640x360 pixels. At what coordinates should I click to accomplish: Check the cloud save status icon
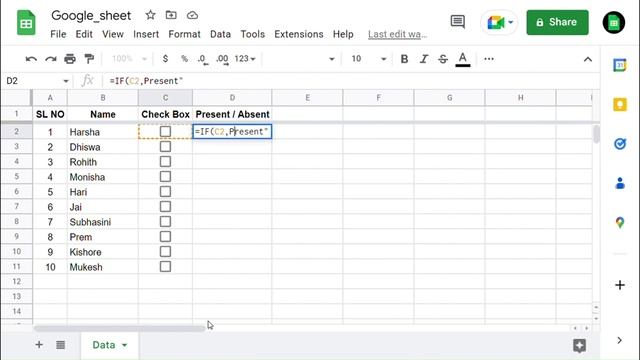[x=192, y=16]
